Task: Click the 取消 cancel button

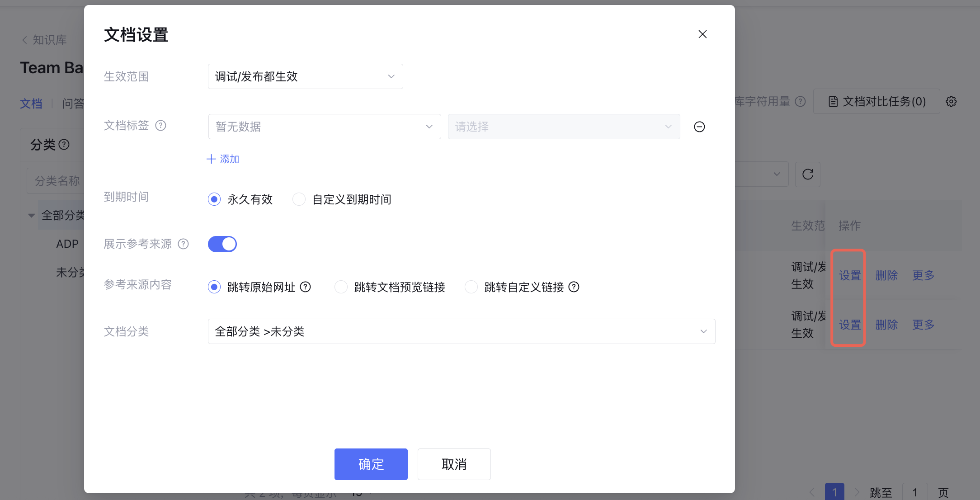Action: 454,464
